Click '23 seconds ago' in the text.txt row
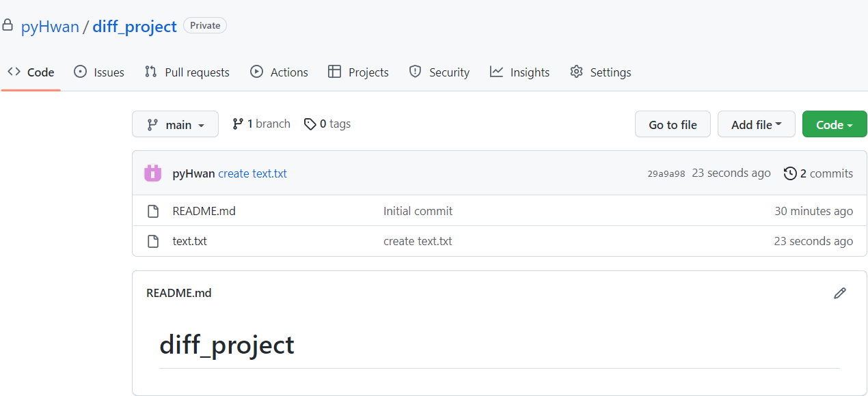Viewport: 868px width, 396px height. (813, 241)
